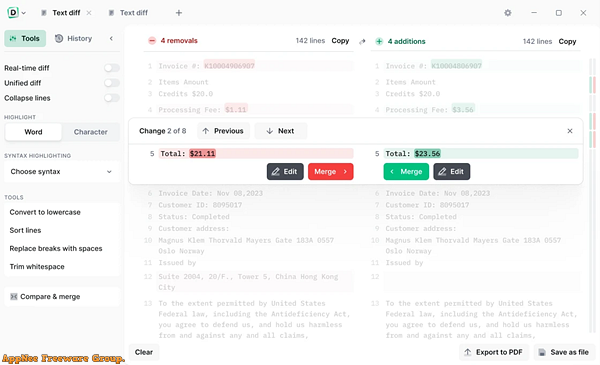Add a new tab with plus icon

[x=179, y=13]
